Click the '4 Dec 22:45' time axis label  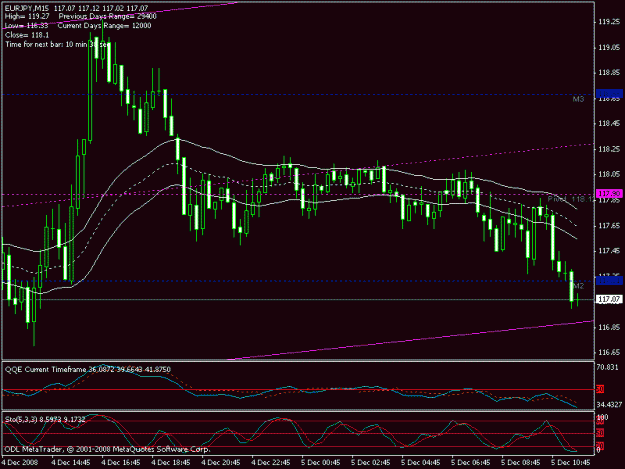coord(271,462)
